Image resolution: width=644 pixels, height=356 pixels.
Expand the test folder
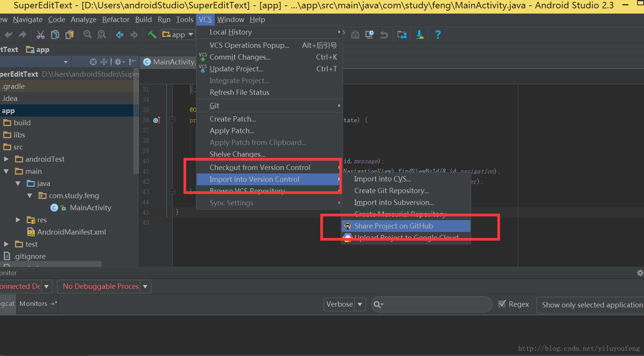[x=6, y=244]
